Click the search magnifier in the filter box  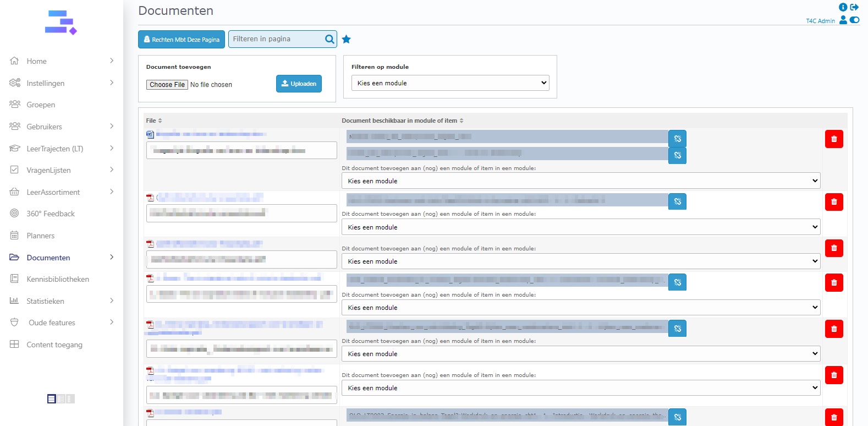tap(329, 39)
